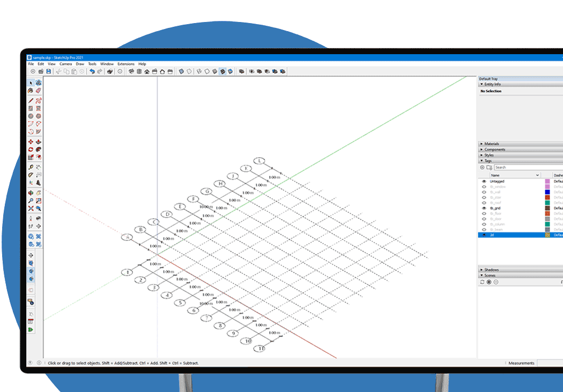Select the Line pencil tool
Image resolution: width=563 pixels, height=392 pixels.
pyautogui.click(x=31, y=100)
